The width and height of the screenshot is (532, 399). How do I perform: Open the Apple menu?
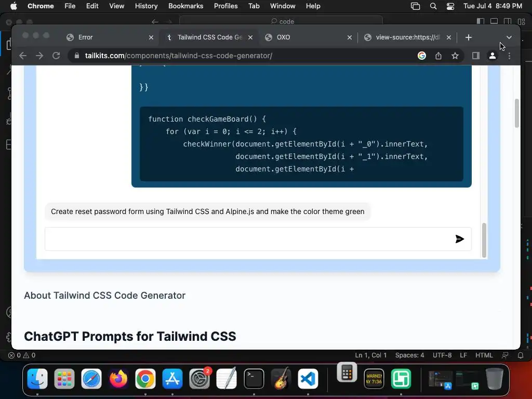click(x=14, y=6)
